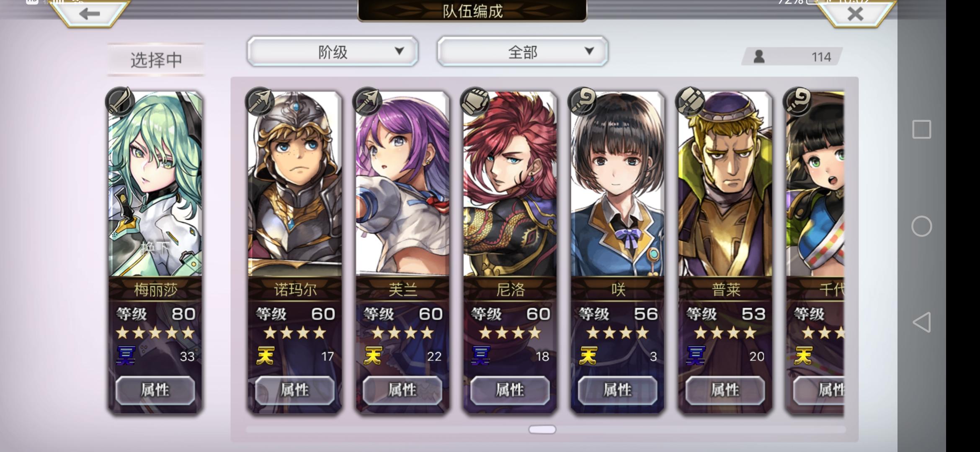Tap the back arrow button
The height and width of the screenshot is (452, 980).
89,13
